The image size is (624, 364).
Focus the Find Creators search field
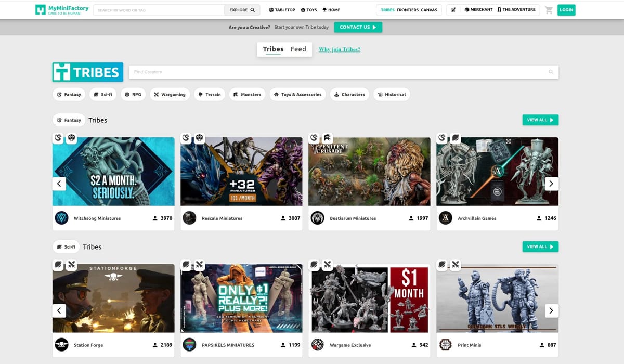point(344,72)
